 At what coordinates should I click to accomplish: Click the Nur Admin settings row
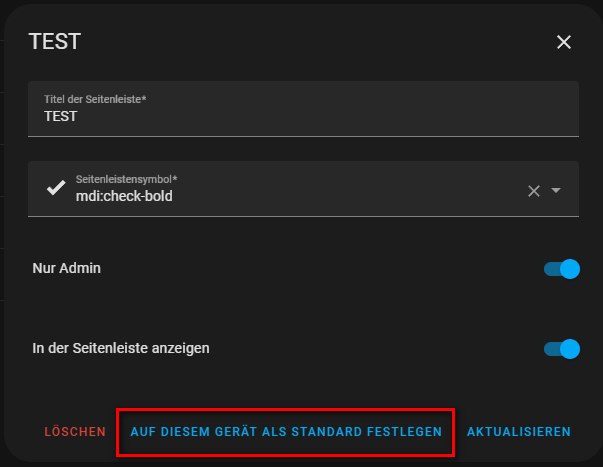pyautogui.click(x=300, y=269)
